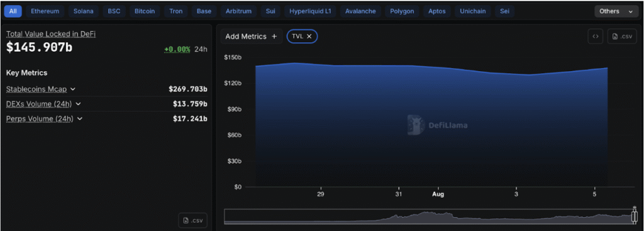Switch to the Arbitrum chain tab

coord(238,11)
